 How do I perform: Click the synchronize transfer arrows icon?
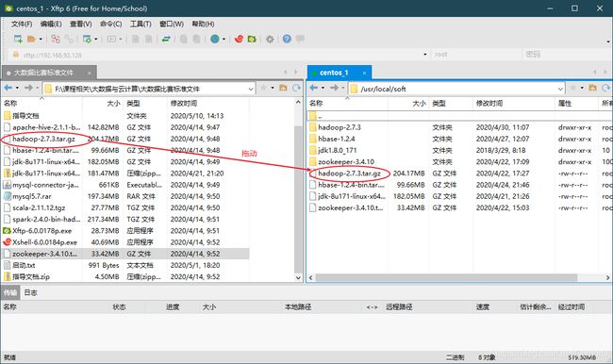point(166,39)
